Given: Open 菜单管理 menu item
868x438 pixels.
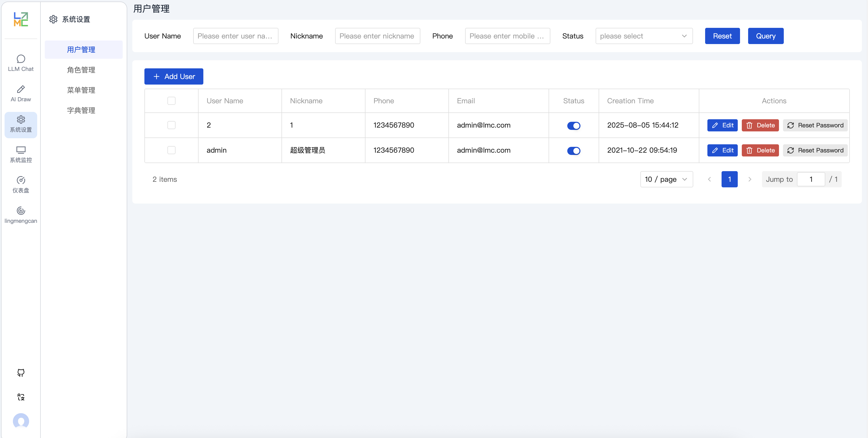Looking at the screenshot, I should [x=83, y=90].
